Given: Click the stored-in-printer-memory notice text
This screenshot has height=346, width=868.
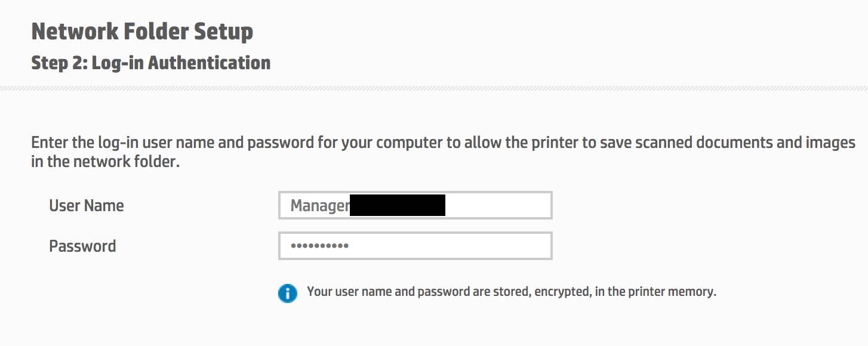Looking at the screenshot, I should [x=512, y=292].
